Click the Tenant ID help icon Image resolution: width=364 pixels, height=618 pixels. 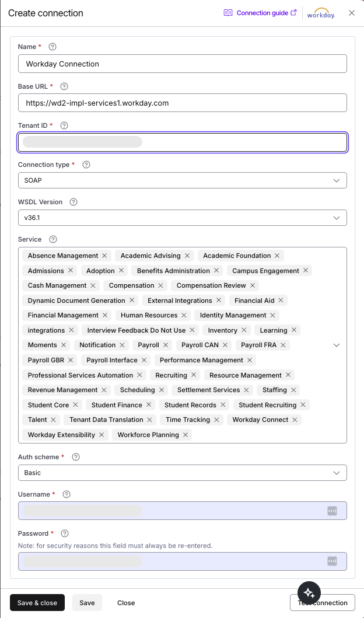pyautogui.click(x=64, y=125)
